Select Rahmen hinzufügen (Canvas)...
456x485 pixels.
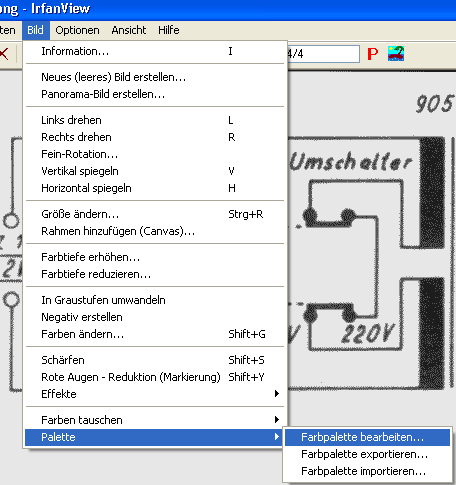coord(155,231)
